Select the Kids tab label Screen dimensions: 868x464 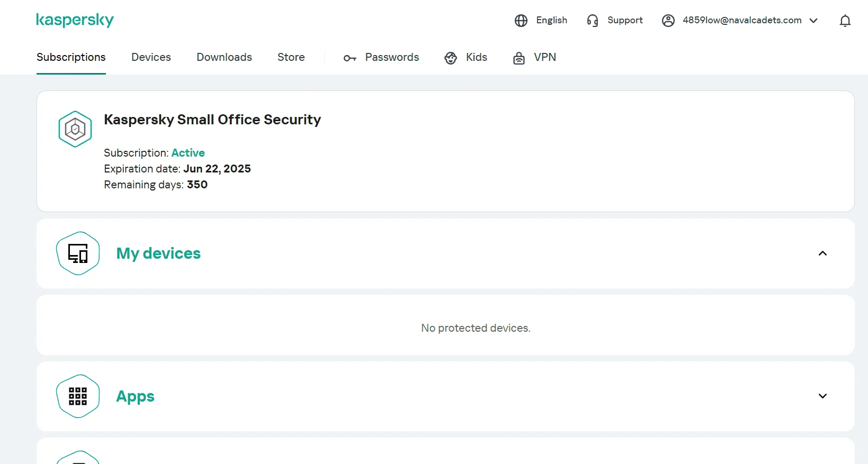[x=477, y=57]
